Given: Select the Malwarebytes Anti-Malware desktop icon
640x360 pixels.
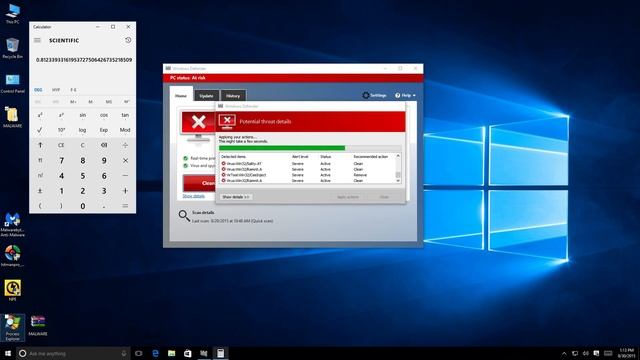Looking at the screenshot, I should 12,225.
